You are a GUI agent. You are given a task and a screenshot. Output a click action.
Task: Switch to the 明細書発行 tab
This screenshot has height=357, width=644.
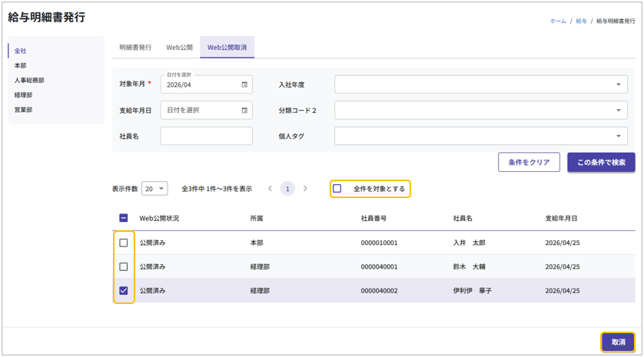point(135,48)
